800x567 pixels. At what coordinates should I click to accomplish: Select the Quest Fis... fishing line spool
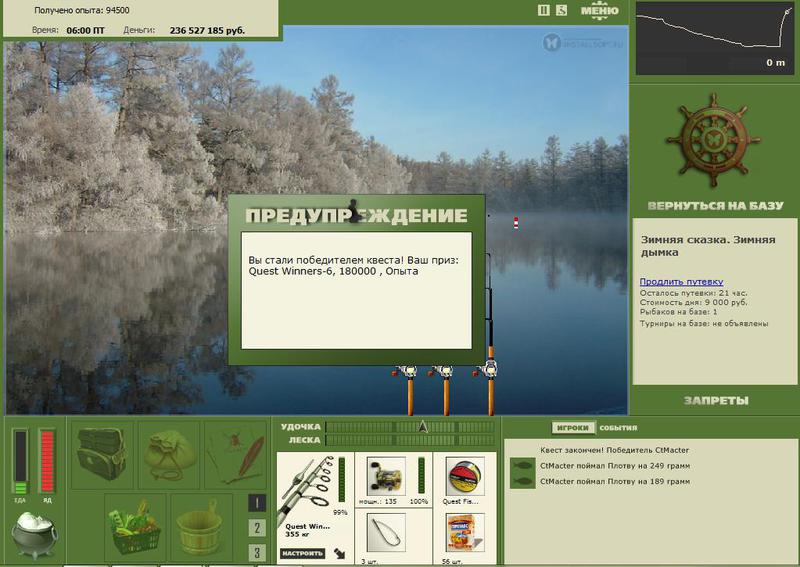click(x=465, y=476)
